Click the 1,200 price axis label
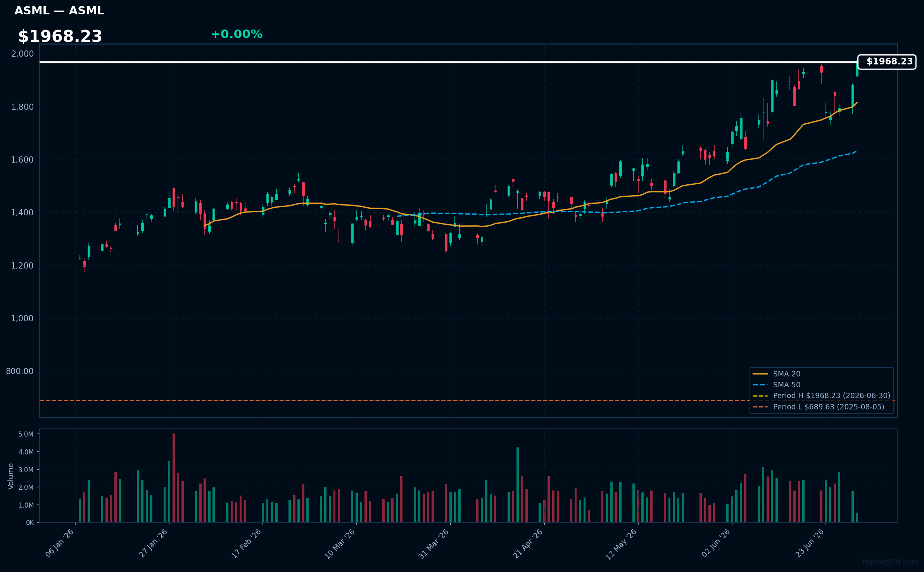Image resolution: width=924 pixels, height=572 pixels. pyautogui.click(x=22, y=266)
